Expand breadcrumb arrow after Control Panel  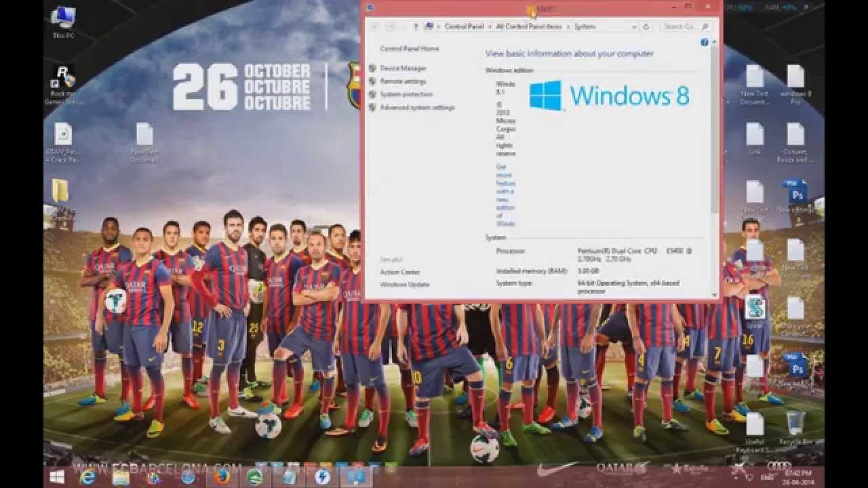tap(490, 26)
